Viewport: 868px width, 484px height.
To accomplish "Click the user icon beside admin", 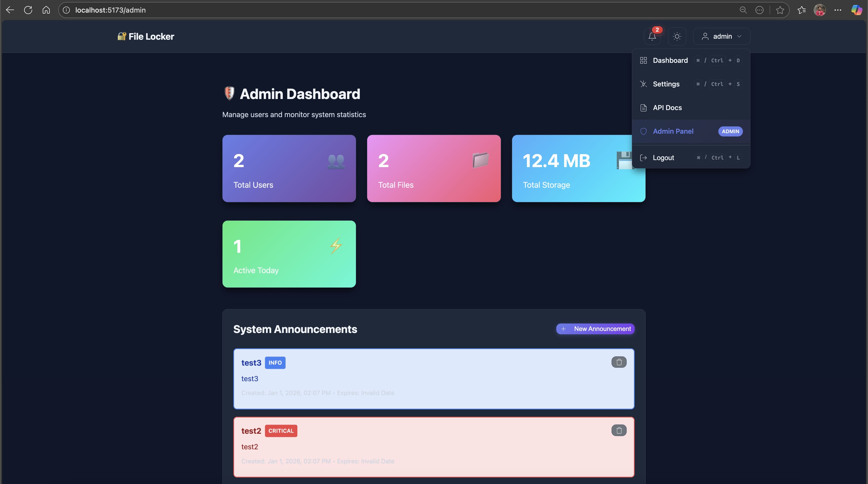I will pos(705,36).
